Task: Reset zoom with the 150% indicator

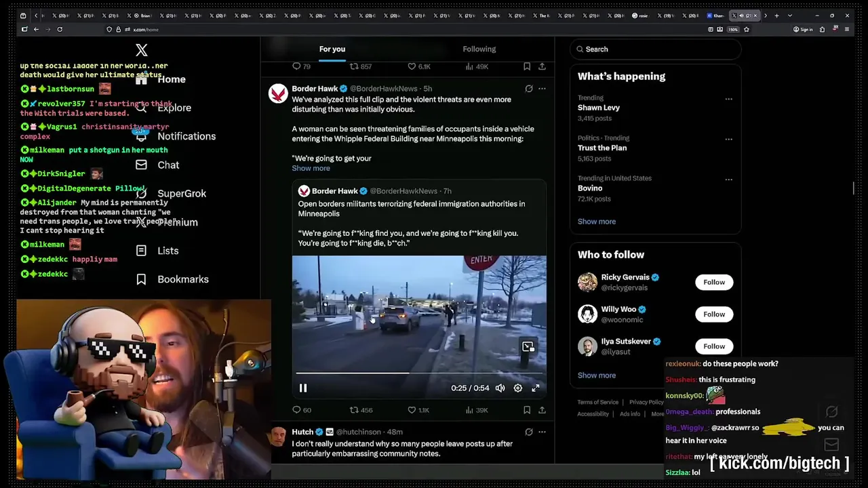Action: click(x=733, y=29)
